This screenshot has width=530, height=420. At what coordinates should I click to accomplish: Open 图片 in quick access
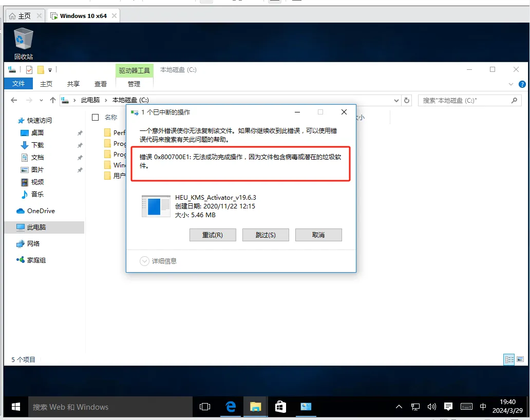tap(37, 169)
